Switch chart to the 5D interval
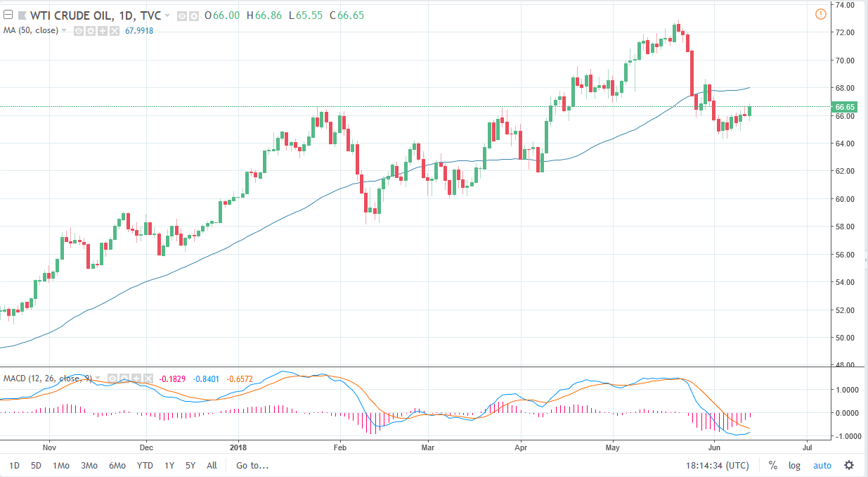868x477 pixels. [35, 465]
